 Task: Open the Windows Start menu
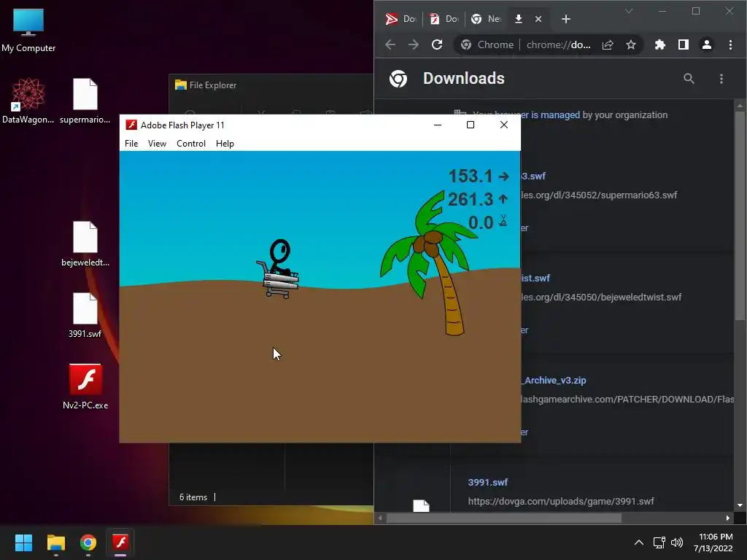click(23, 542)
